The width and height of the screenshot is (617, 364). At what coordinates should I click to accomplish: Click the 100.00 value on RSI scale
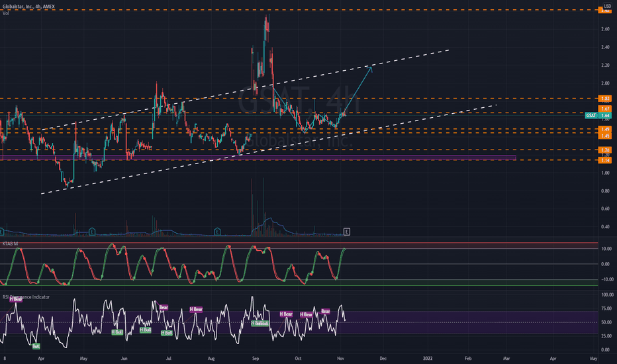608,295
